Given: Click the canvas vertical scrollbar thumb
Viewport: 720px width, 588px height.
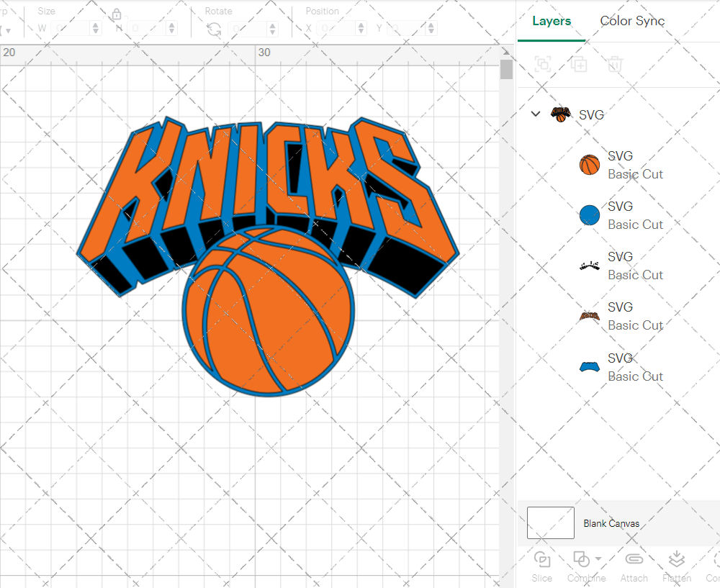Looking at the screenshot, I should [x=506, y=69].
